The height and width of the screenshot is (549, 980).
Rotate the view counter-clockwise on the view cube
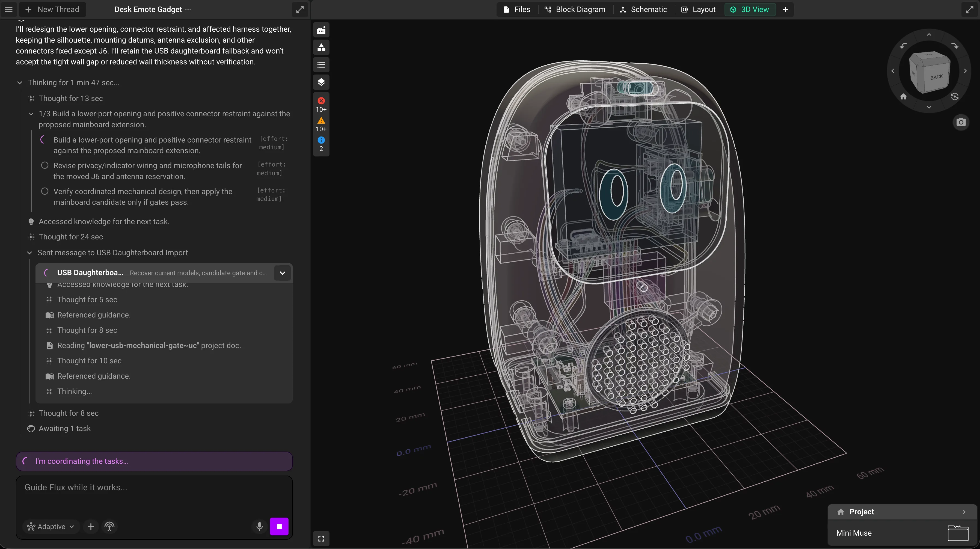[903, 46]
